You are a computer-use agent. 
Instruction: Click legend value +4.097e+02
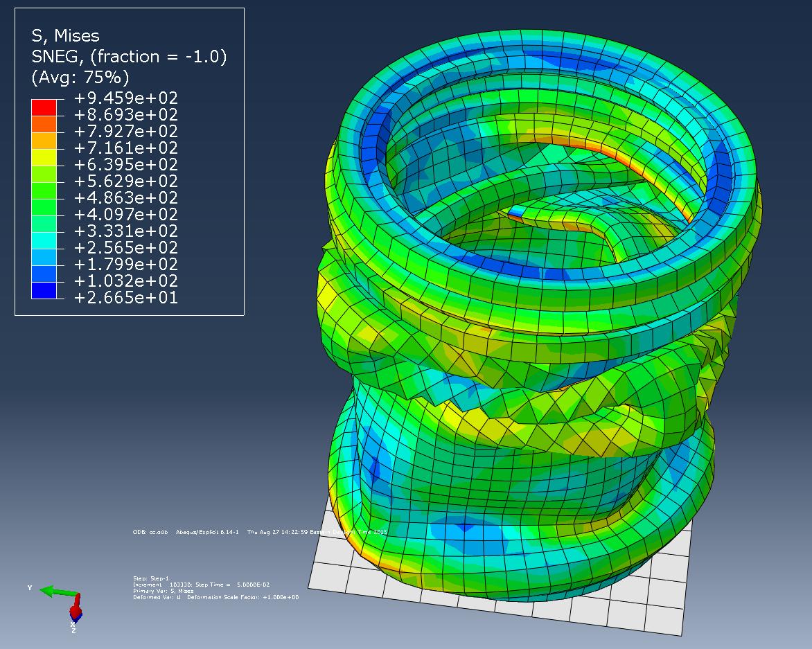point(126,214)
